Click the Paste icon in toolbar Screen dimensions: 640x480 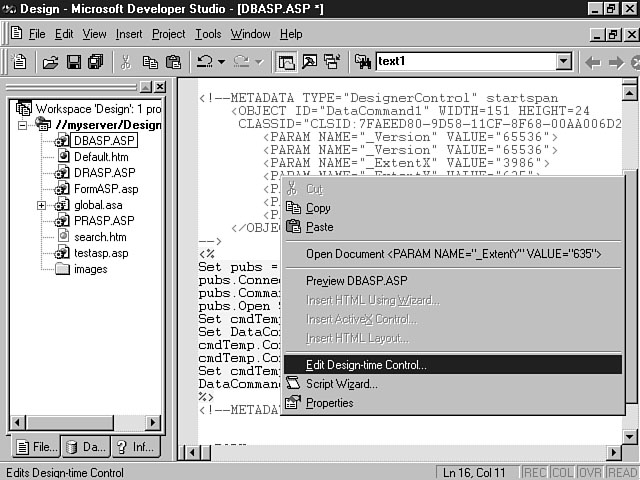click(x=171, y=62)
